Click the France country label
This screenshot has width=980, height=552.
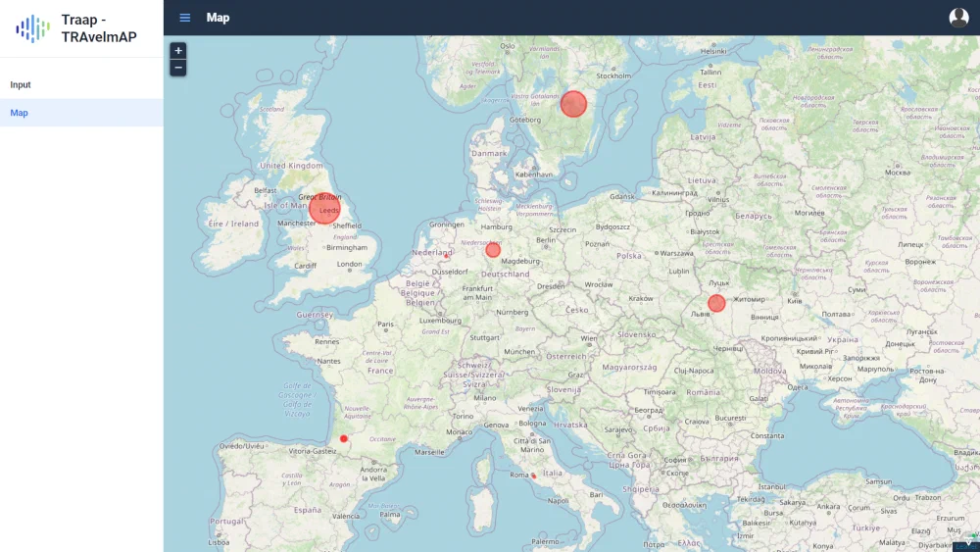coord(380,371)
